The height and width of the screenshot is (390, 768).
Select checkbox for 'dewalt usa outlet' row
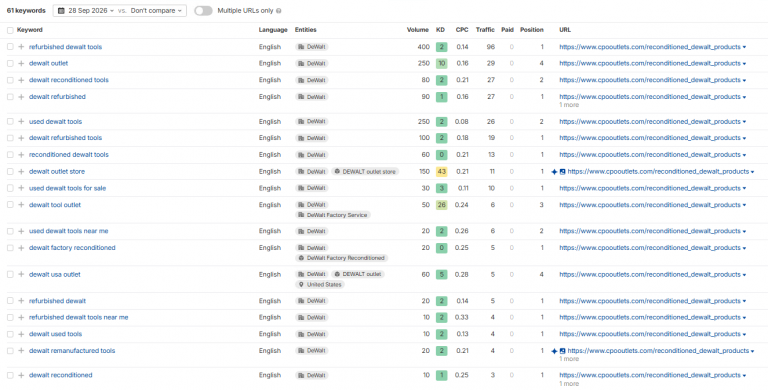point(10,274)
